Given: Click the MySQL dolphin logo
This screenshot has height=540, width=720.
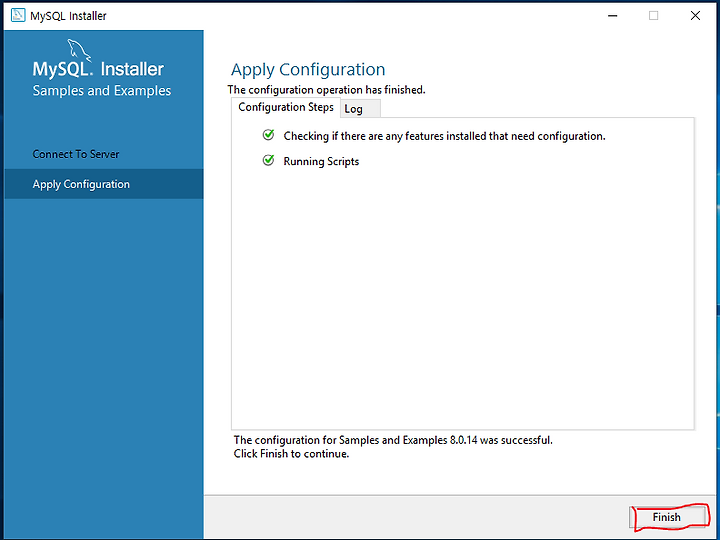Looking at the screenshot, I should [x=79, y=50].
